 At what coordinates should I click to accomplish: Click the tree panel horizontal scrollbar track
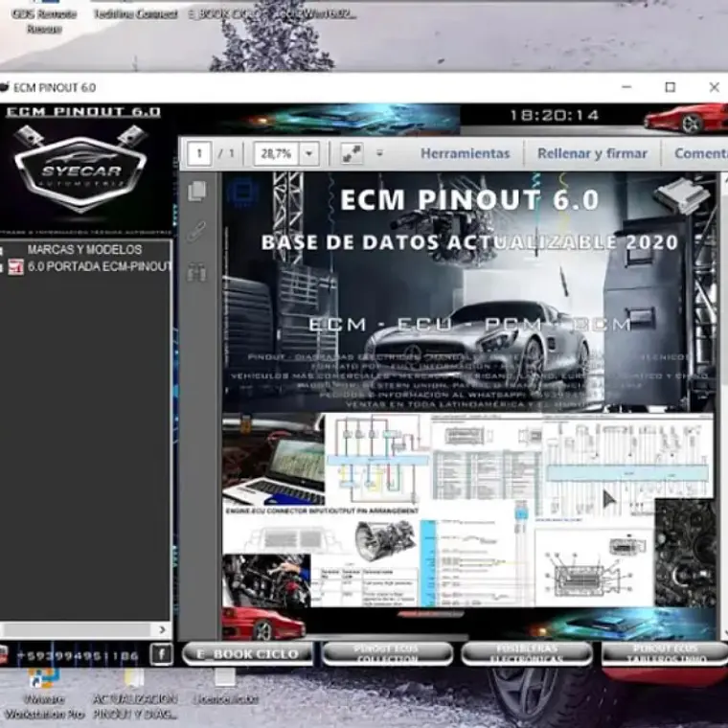(78, 629)
